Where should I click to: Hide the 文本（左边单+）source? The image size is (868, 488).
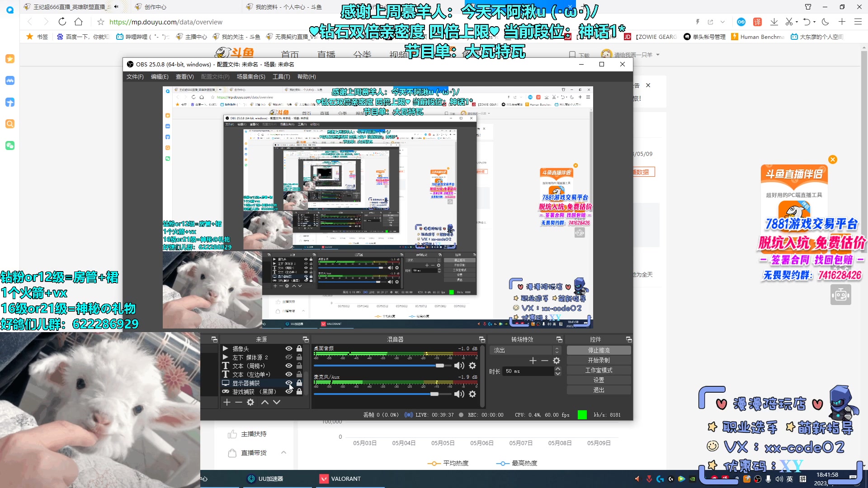coord(289,374)
